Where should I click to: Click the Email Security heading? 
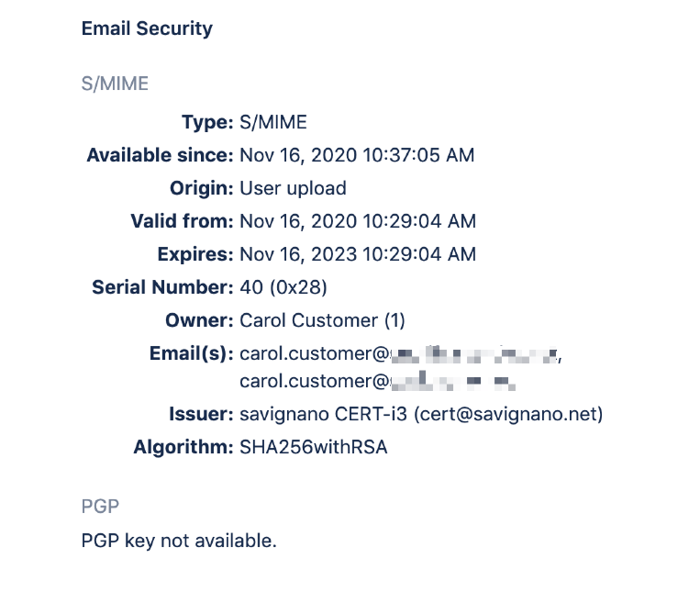(147, 28)
